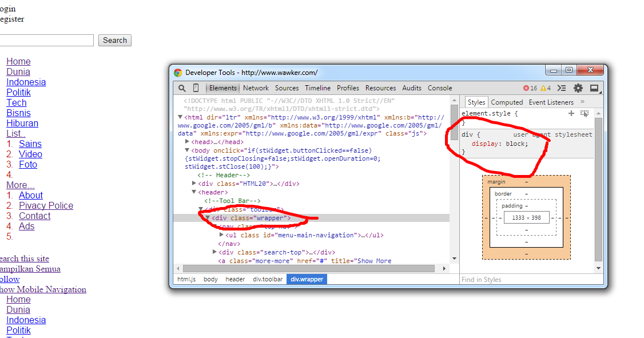Open DevTools settings gear

tap(578, 88)
